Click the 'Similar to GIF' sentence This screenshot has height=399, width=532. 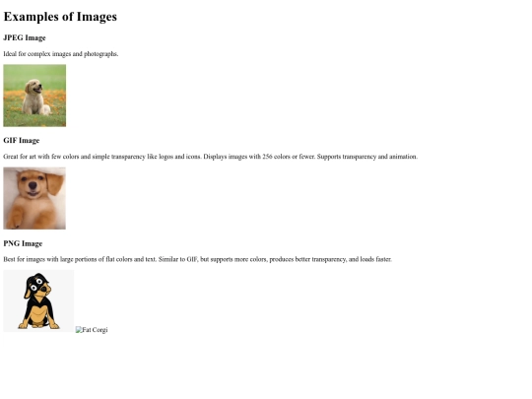click(275, 259)
